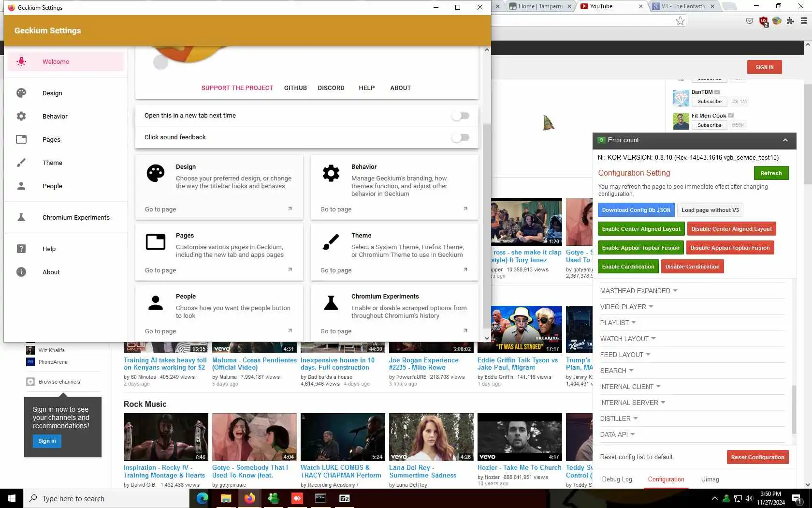The height and width of the screenshot is (508, 812).
Task: Click the person icon on the People card
Action: point(156,303)
